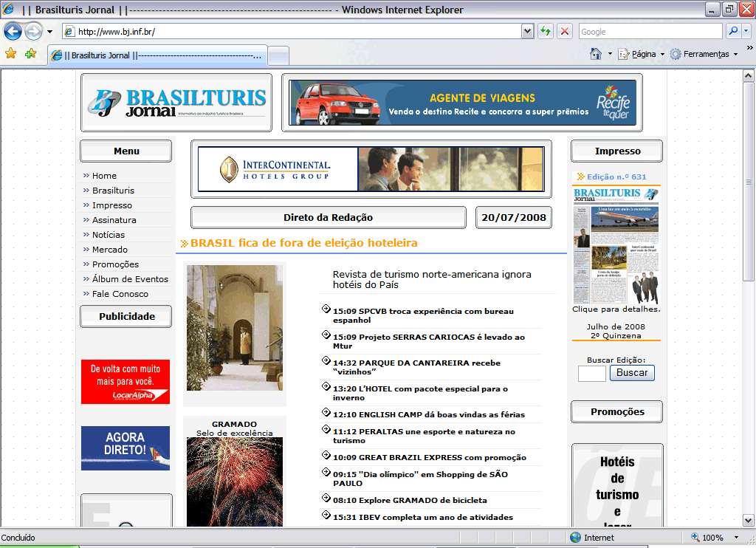Click the Stop loading red X icon
The width and height of the screenshot is (756, 548).
(565, 31)
